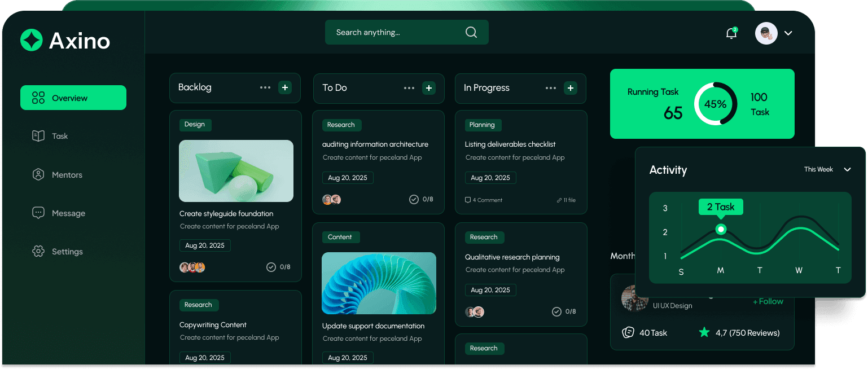
Task: Open the 4 Comment icon on Listing deliverables
Action: coord(468,200)
